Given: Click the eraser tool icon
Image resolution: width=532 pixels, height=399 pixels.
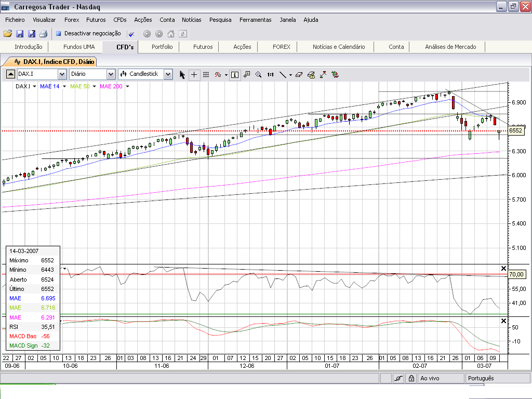Looking at the screenshot, I should click(299, 75).
